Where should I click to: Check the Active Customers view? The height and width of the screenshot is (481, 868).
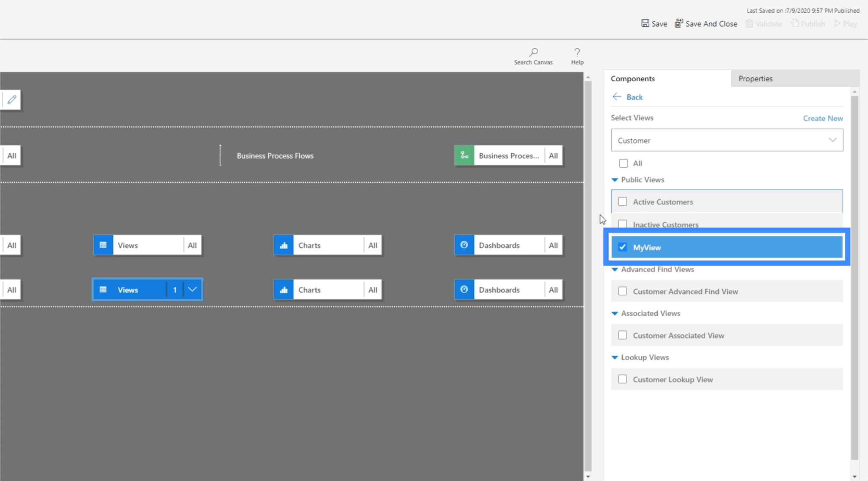click(622, 202)
